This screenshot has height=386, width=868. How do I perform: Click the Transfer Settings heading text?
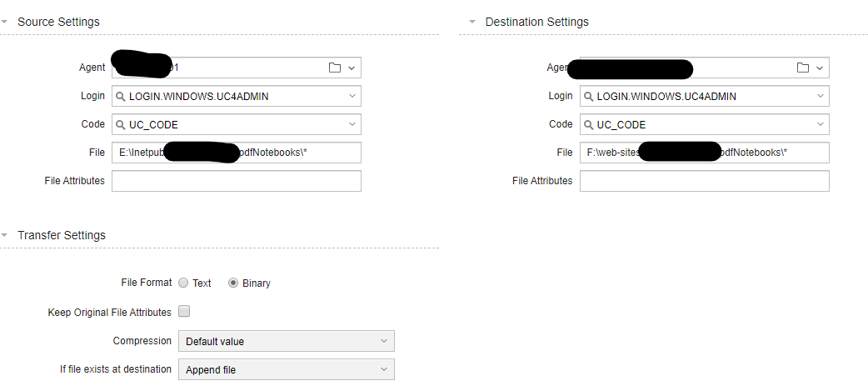tap(62, 235)
